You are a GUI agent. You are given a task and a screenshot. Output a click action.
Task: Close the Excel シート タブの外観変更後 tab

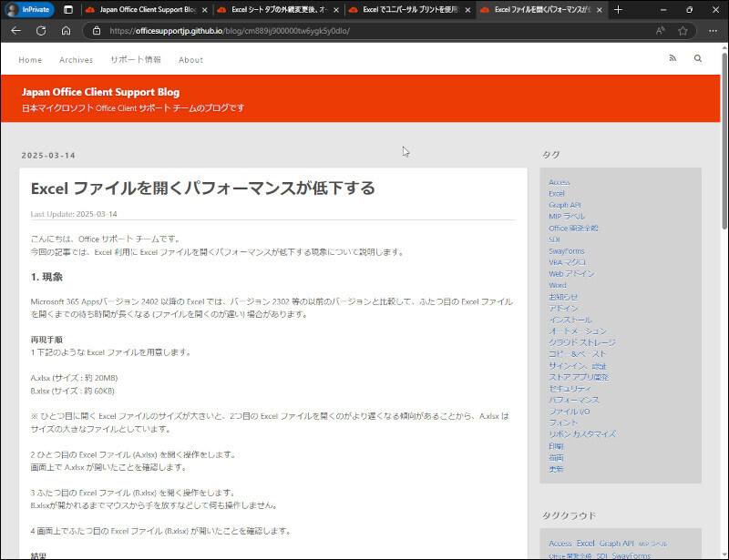click(x=336, y=10)
